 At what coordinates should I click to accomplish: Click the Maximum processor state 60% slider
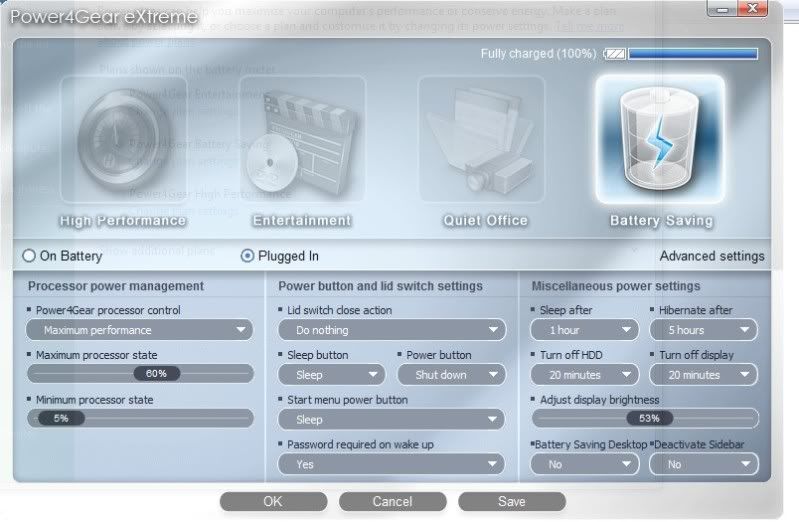[x=156, y=374]
